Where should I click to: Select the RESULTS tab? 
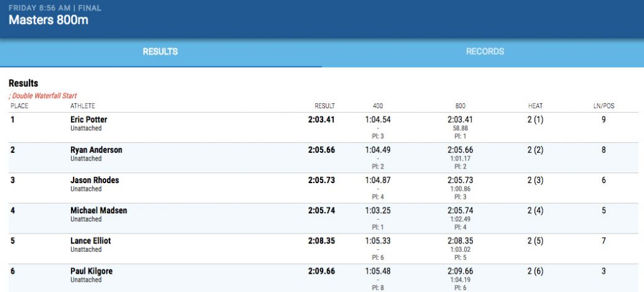[160, 52]
